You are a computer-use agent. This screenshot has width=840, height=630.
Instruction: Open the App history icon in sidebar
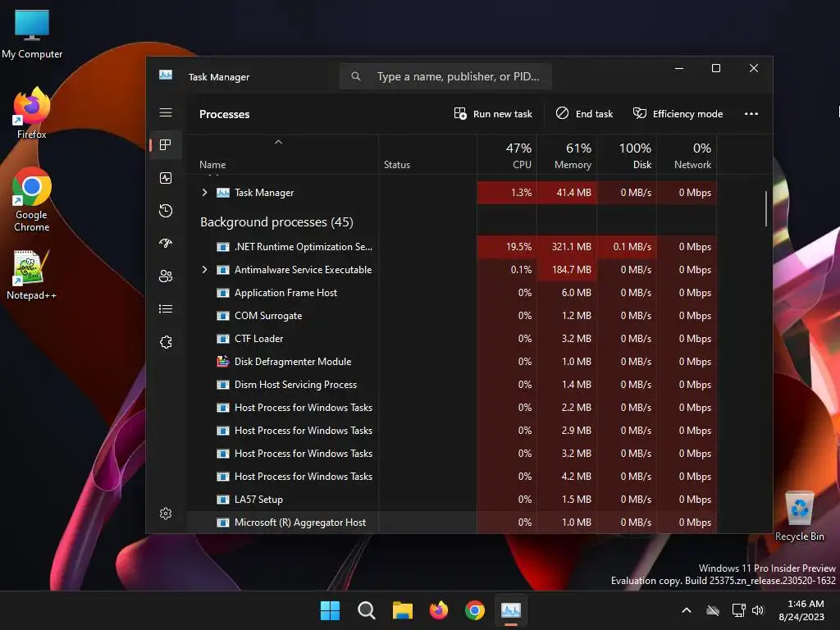166,211
